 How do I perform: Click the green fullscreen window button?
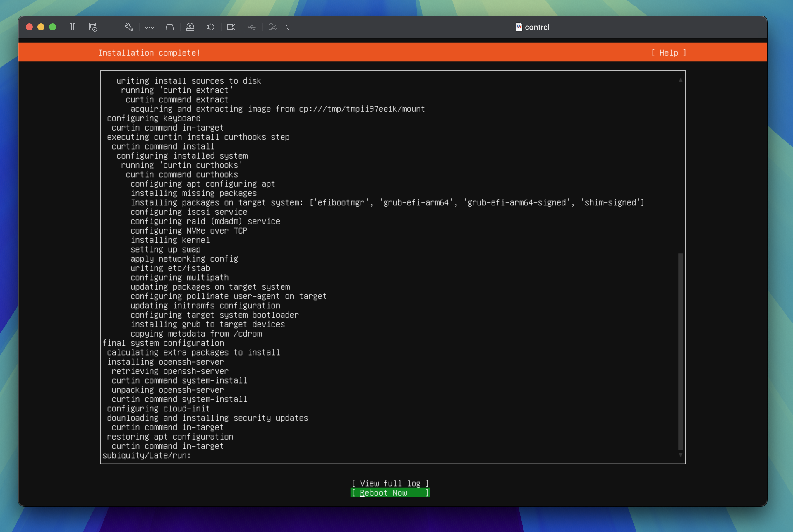pos(53,27)
